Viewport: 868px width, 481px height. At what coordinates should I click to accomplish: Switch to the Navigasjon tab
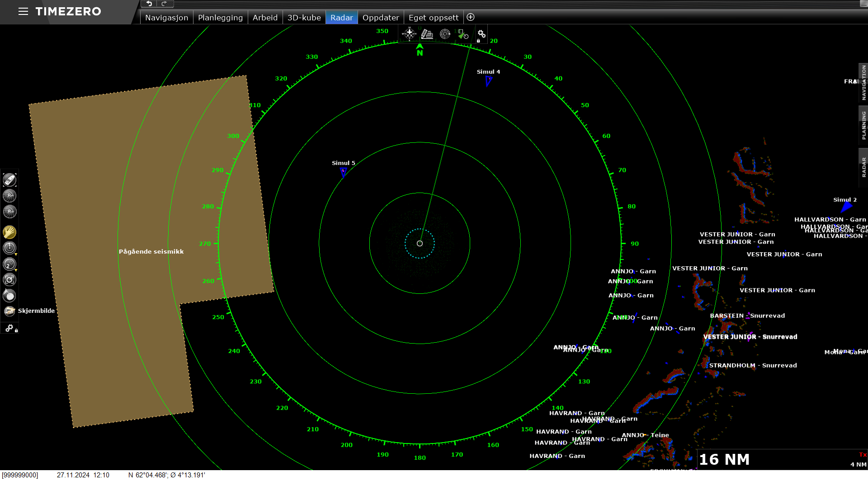pos(166,18)
